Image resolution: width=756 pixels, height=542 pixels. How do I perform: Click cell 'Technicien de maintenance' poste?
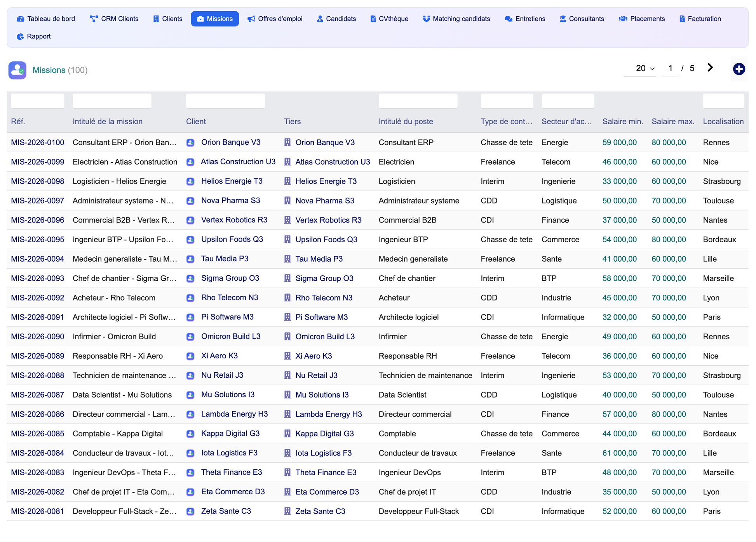(425, 375)
